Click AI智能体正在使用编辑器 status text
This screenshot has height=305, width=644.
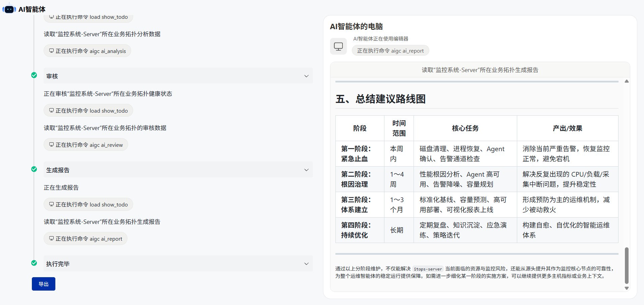point(381,39)
